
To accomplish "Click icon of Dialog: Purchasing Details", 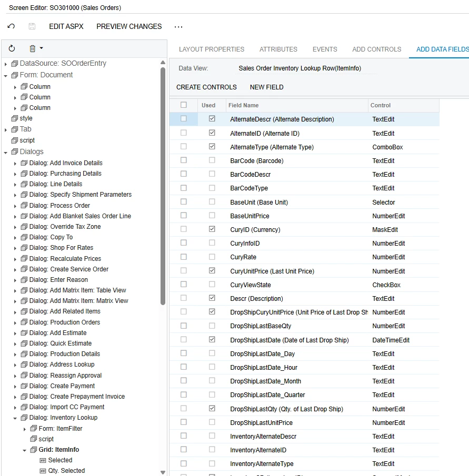I will [x=24, y=174].
